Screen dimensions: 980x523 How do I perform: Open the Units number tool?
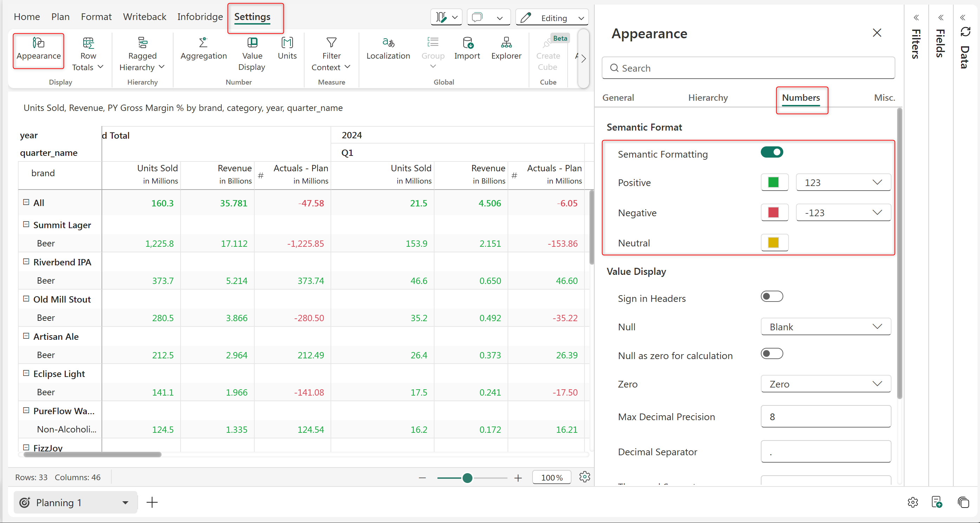coord(287,42)
